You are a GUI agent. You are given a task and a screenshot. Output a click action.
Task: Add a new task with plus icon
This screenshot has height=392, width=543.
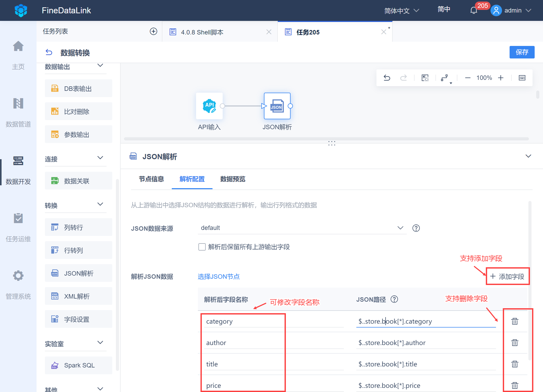pyautogui.click(x=154, y=32)
